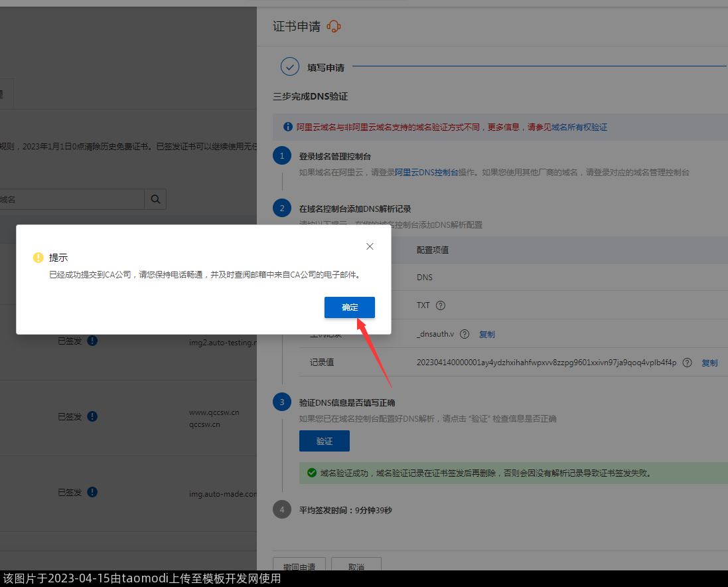Click the info icon beside img2.auto-testing 已签发

[x=92, y=341]
